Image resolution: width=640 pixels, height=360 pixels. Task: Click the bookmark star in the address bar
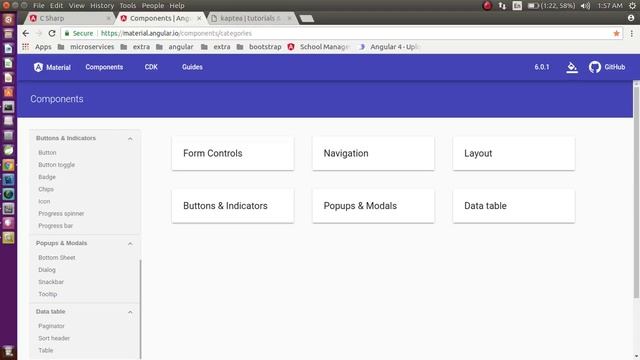coord(616,33)
